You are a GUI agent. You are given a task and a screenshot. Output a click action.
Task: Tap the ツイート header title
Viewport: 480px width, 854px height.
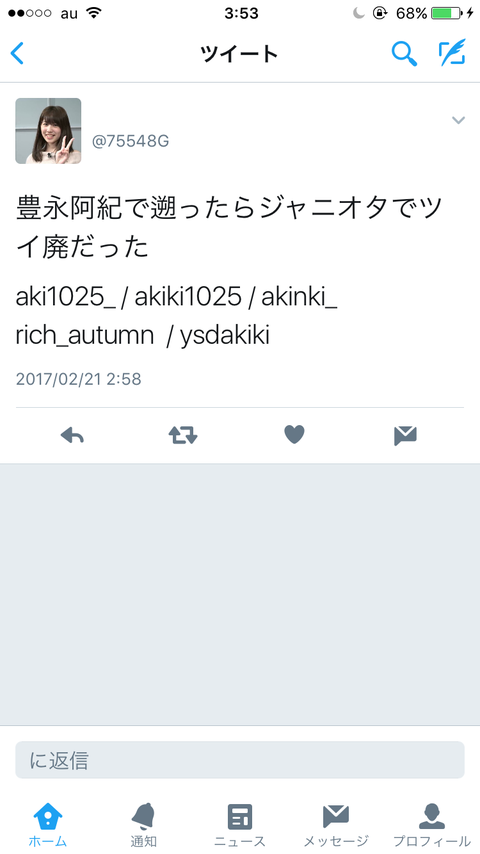[x=240, y=54]
